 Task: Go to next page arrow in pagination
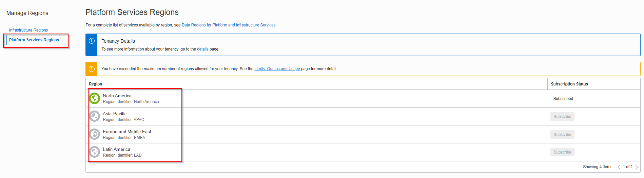pyautogui.click(x=637, y=167)
